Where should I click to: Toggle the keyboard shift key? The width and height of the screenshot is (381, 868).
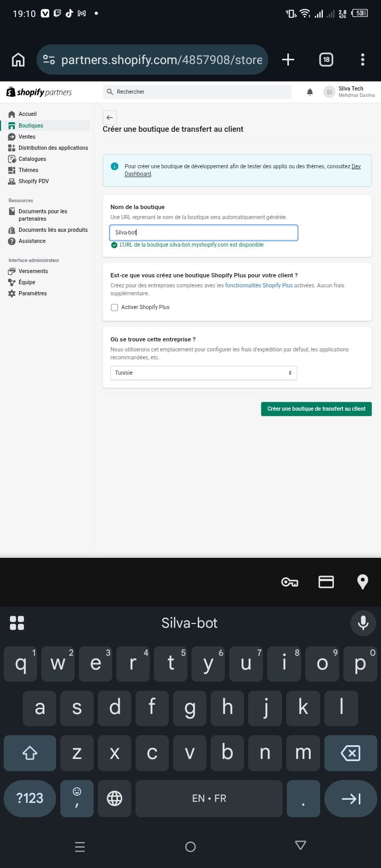click(30, 753)
